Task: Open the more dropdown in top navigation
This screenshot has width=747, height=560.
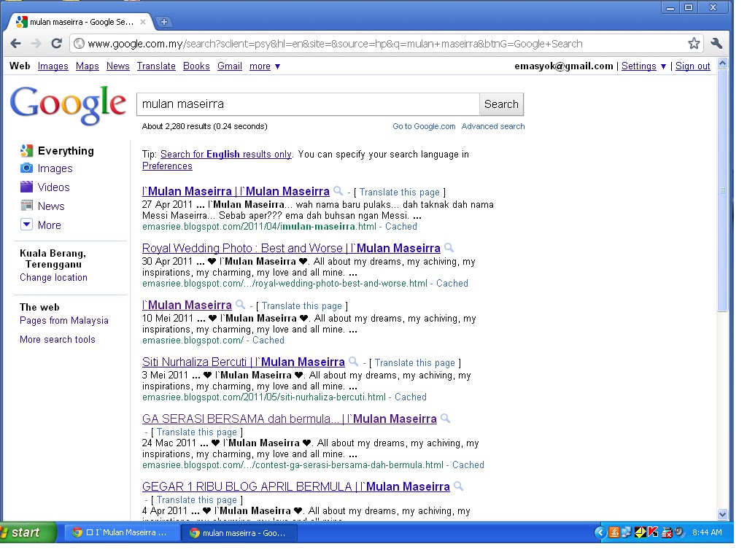Action: tap(264, 66)
